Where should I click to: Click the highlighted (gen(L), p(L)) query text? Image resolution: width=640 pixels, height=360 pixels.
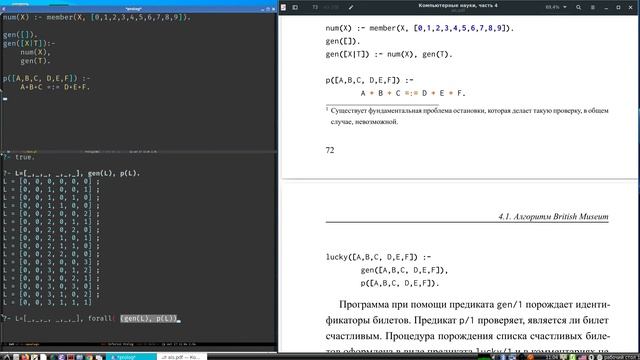coord(149,318)
